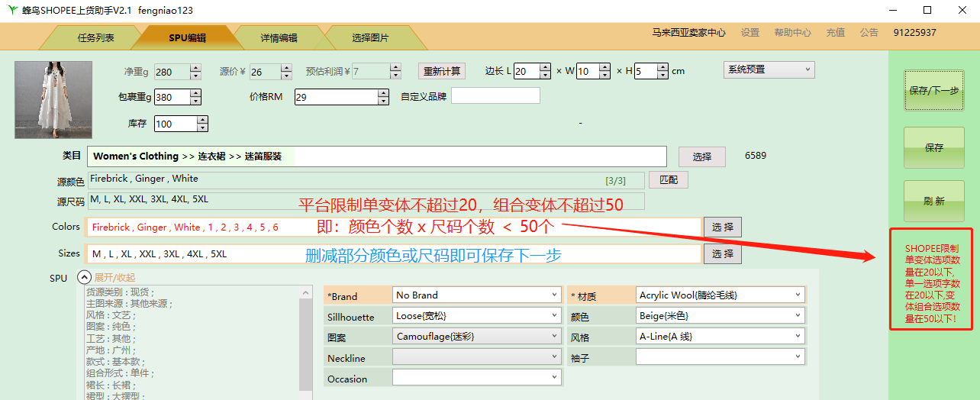Click the 净重g spinner field
The height and width of the screenshot is (400, 980).
[x=177, y=72]
